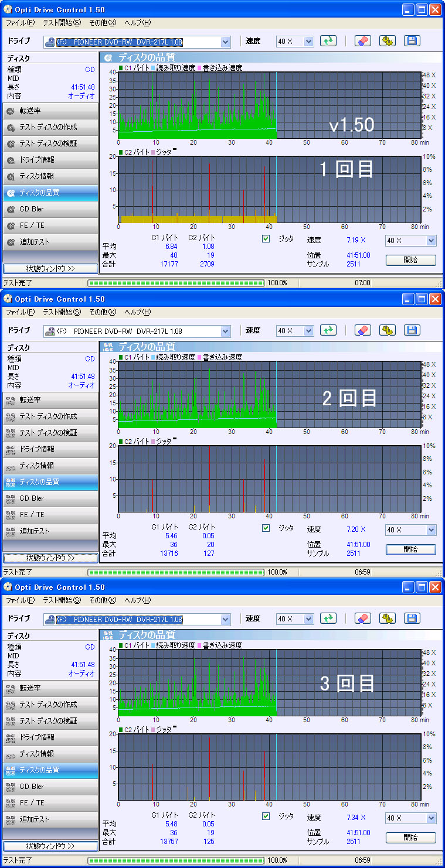Click the refresh drive icon in bottom window
Image resolution: width=445 pixels, height=868 pixels.
(x=328, y=618)
